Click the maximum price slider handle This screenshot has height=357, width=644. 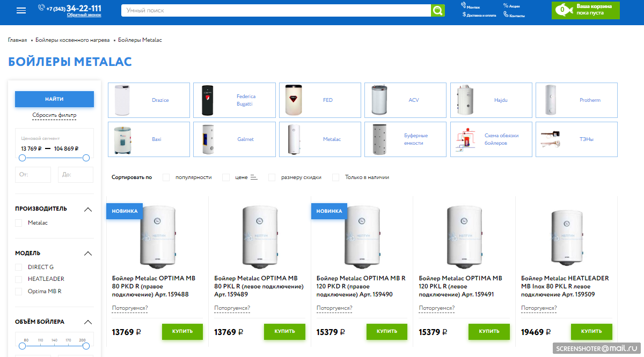coord(86,158)
